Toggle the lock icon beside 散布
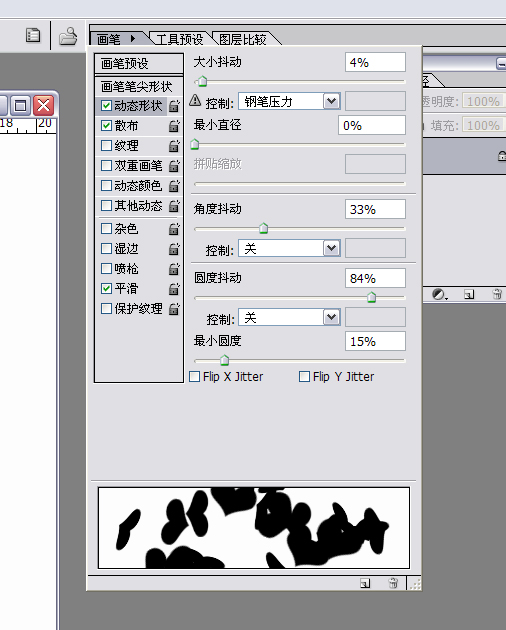This screenshot has height=630, width=506. click(x=174, y=126)
